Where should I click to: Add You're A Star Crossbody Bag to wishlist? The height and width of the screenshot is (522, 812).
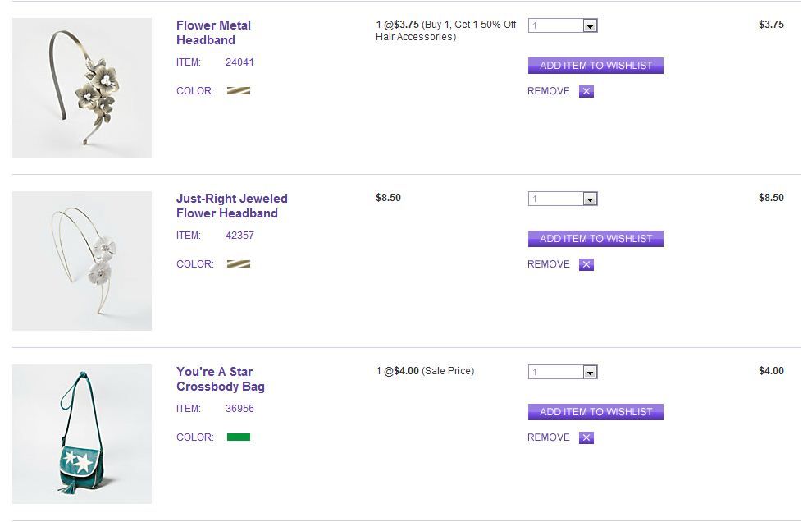click(595, 412)
